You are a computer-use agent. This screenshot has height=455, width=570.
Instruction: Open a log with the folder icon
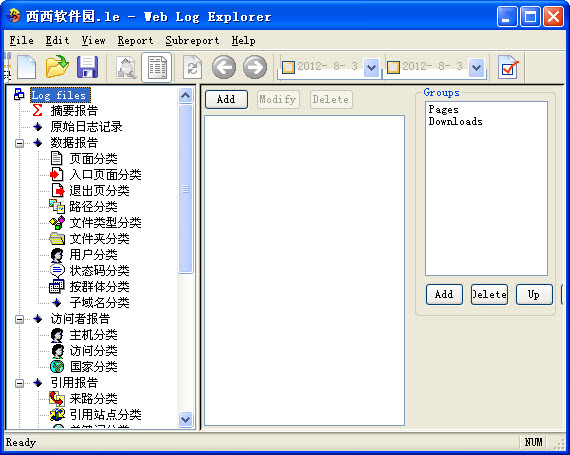57,67
